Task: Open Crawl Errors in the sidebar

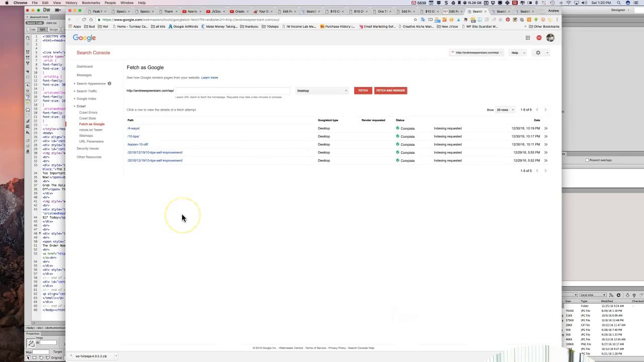Action: coord(88,113)
